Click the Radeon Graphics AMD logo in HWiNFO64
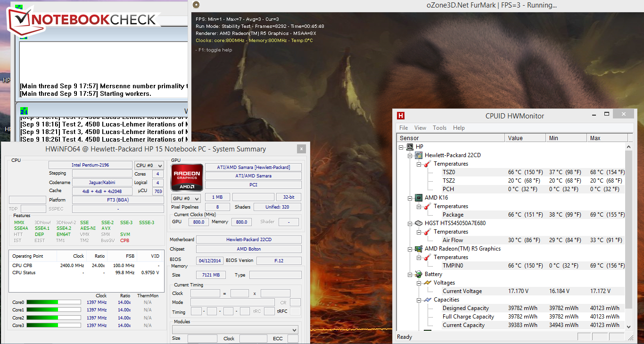Viewport: 644px width, 344px height. pyautogui.click(x=187, y=177)
